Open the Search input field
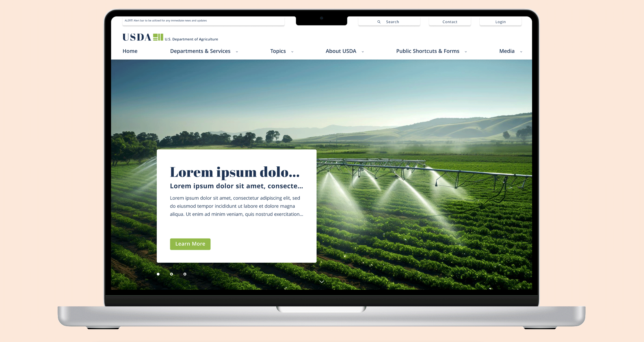Image resolution: width=644 pixels, height=342 pixels. tap(389, 21)
